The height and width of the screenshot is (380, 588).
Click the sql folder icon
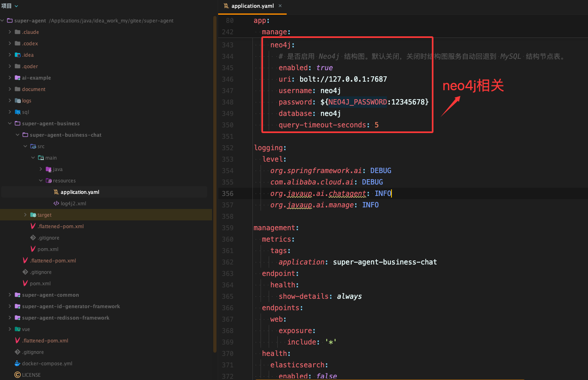tap(18, 112)
